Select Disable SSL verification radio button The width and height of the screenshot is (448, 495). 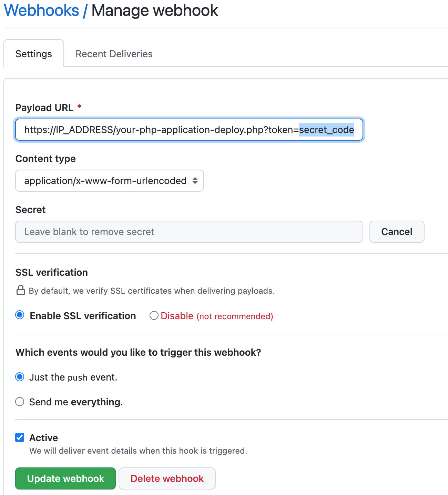(154, 315)
